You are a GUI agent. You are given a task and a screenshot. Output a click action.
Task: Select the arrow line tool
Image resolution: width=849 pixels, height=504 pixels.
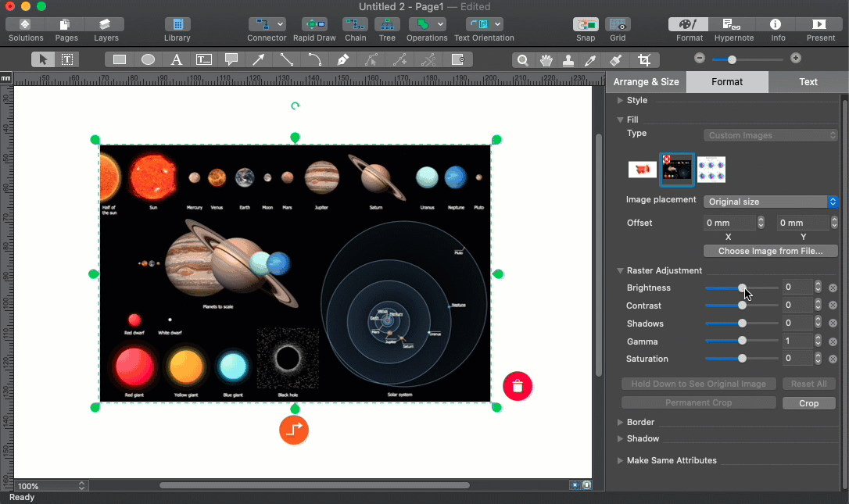[259, 59]
